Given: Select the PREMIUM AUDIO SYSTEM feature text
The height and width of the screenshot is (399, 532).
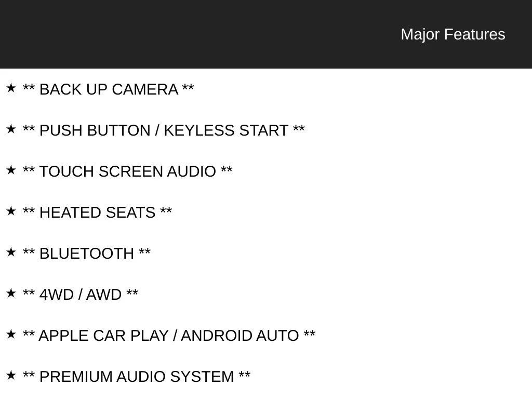Looking at the screenshot, I should [x=137, y=377].
